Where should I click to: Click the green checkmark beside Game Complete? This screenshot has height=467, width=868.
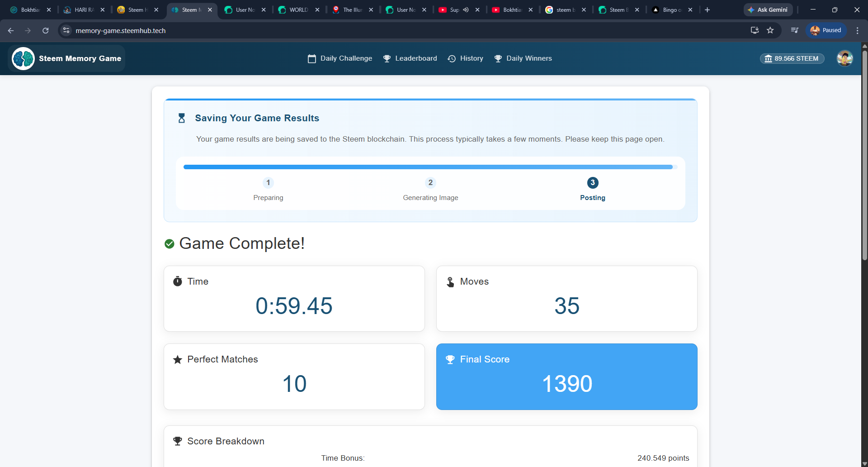pyautogui.click(x=170, y=244)
